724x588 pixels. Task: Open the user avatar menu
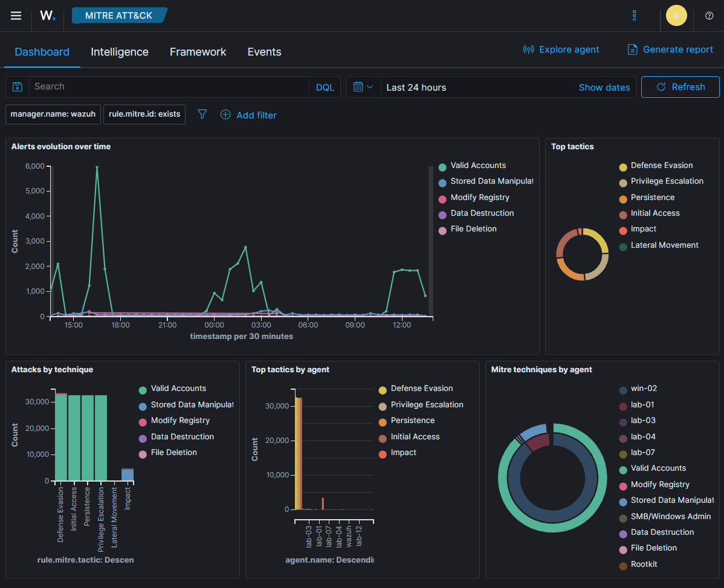[x=676, y=16]
